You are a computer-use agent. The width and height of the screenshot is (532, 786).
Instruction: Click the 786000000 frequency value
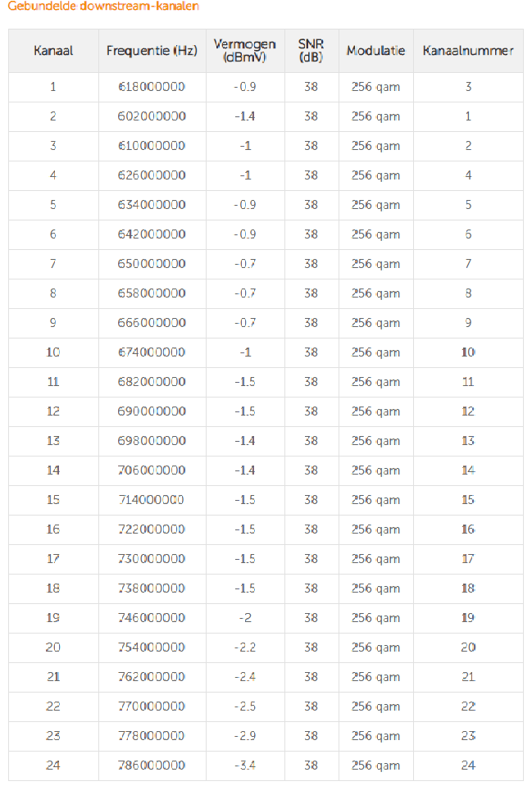tap(152, 766)
